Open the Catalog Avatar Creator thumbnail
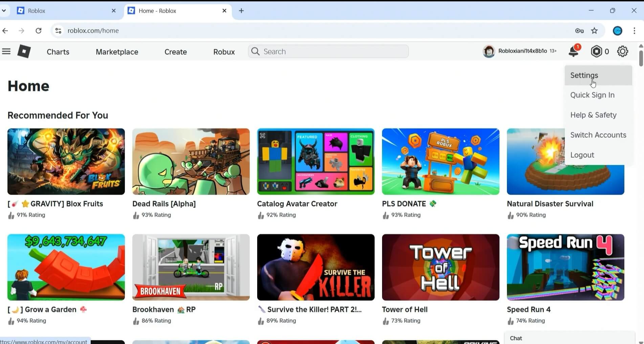 pyautogui.click(x=316, y=161)
